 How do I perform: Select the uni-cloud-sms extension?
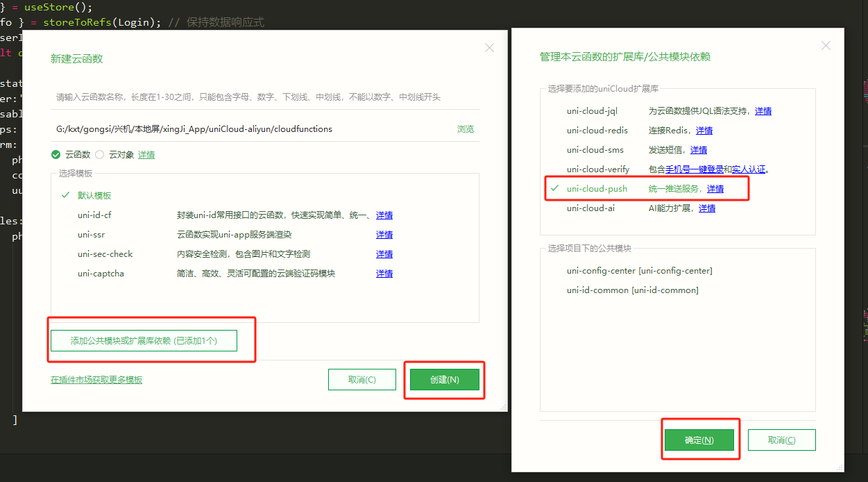[x=595, y=150]
